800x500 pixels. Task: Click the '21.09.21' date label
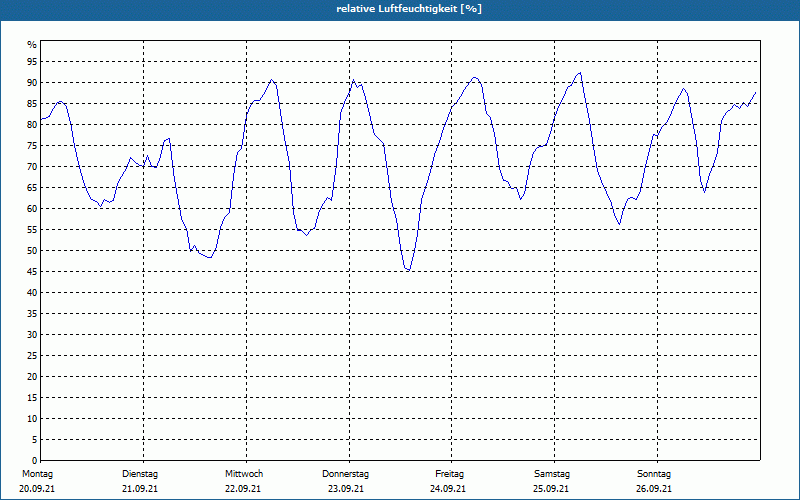point(140,489)
